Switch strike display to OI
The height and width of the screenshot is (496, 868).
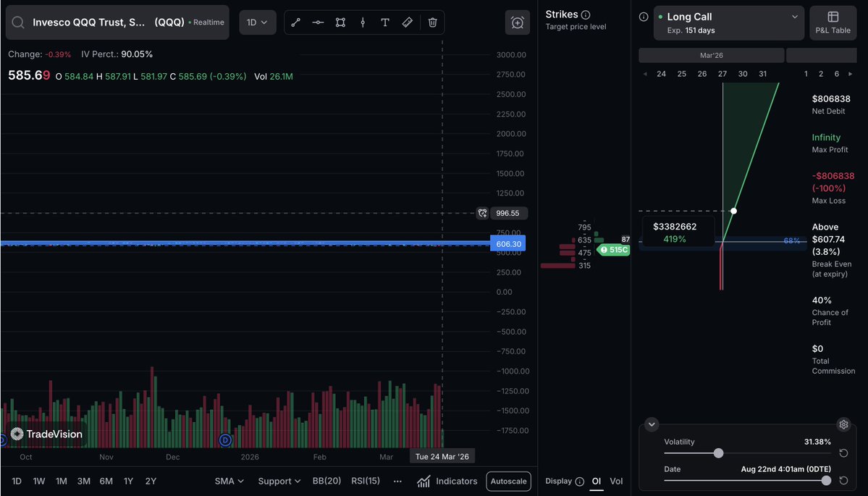[597, 481]
